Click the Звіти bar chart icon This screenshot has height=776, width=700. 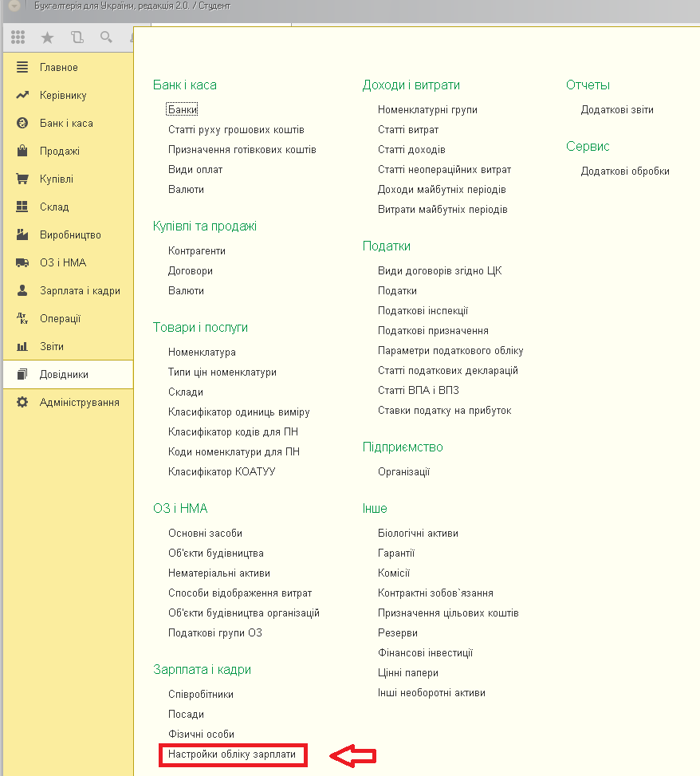click(22, 346)
